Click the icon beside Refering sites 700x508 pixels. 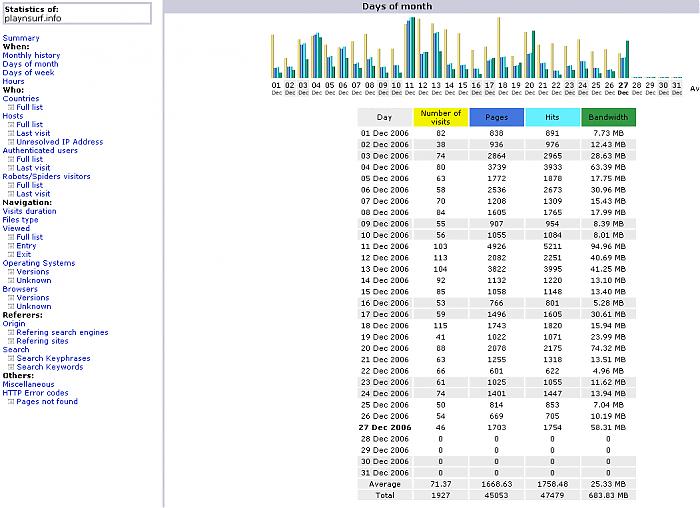[x=11, y=341]
